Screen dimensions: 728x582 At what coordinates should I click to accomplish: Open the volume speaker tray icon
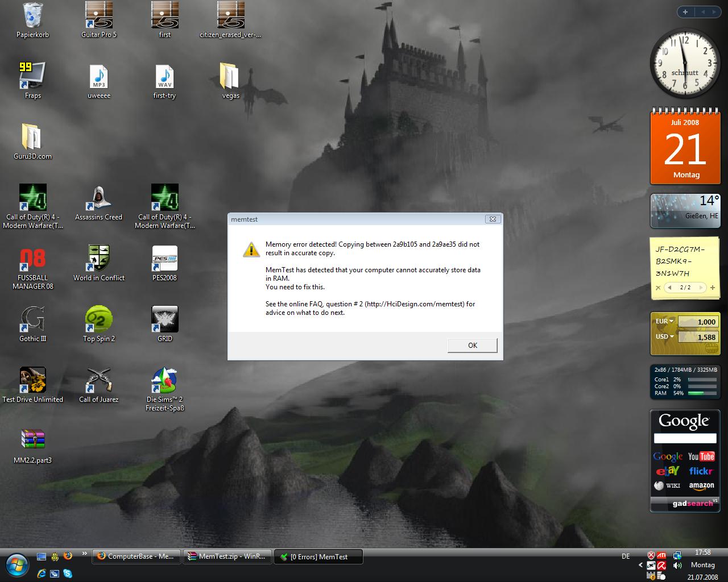(677, 566)
